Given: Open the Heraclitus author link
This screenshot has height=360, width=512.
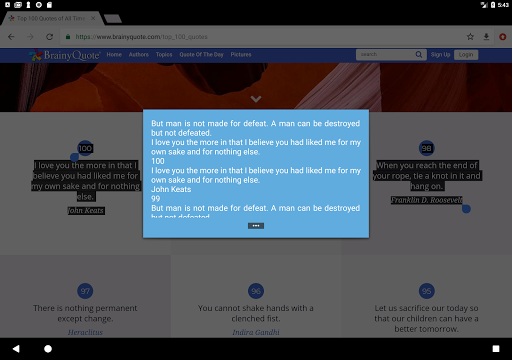Looking at the screenshot, I should (85, 332).
